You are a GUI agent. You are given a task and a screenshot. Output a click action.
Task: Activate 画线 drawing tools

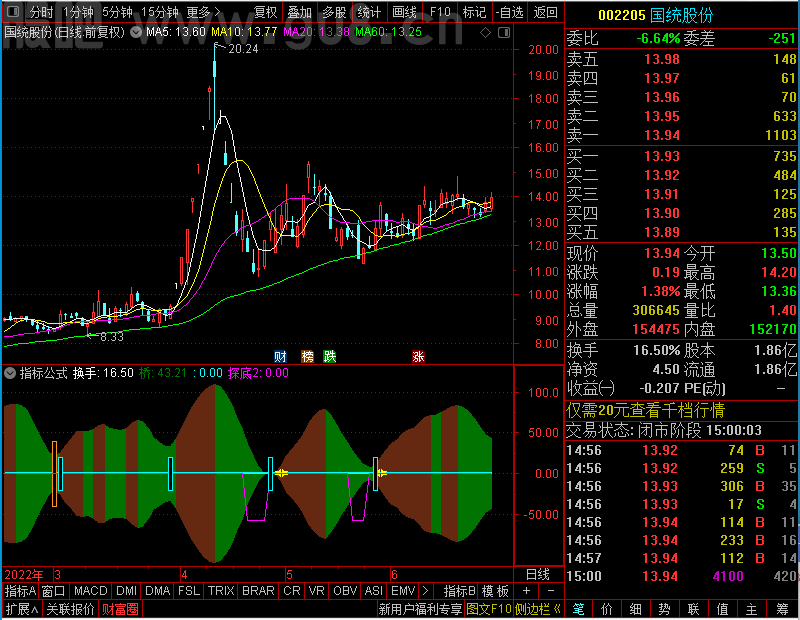(404, 12)
